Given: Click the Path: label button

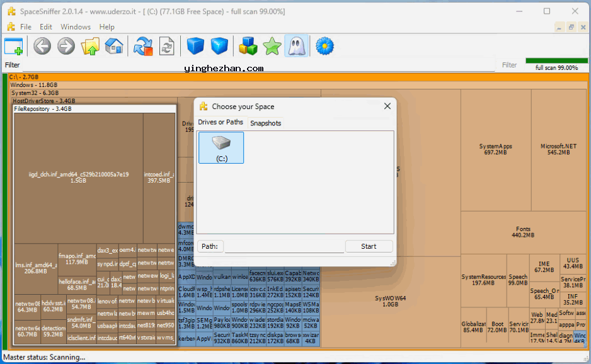Looking at the screenshot, I should [210, 246].
